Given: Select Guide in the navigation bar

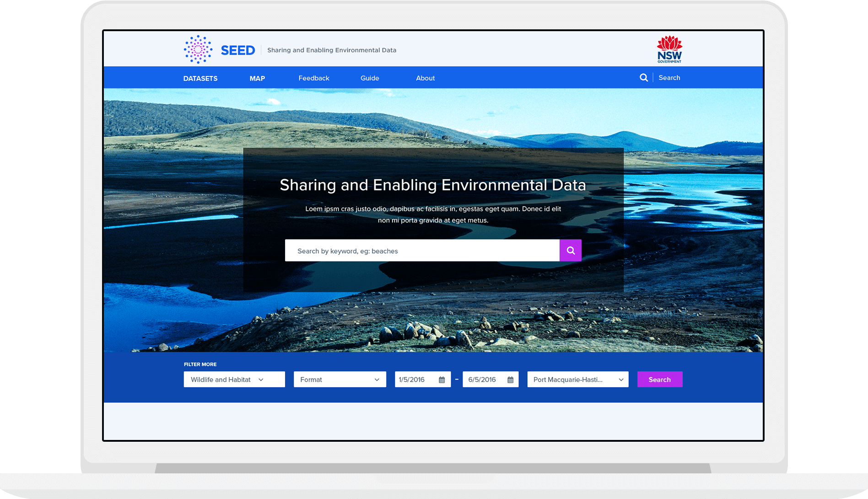Looking at the screenshot, I should [370, 78].
